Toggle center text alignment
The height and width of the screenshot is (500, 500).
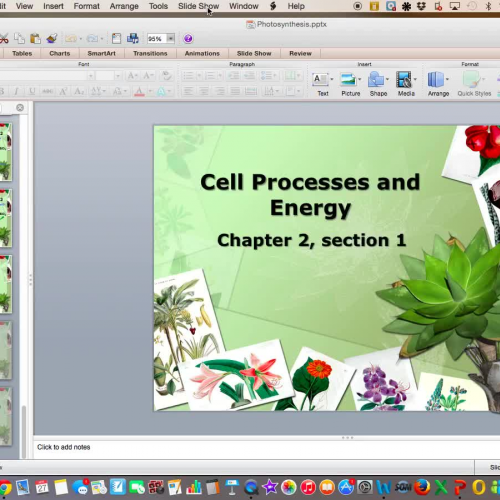coord(204,91)
